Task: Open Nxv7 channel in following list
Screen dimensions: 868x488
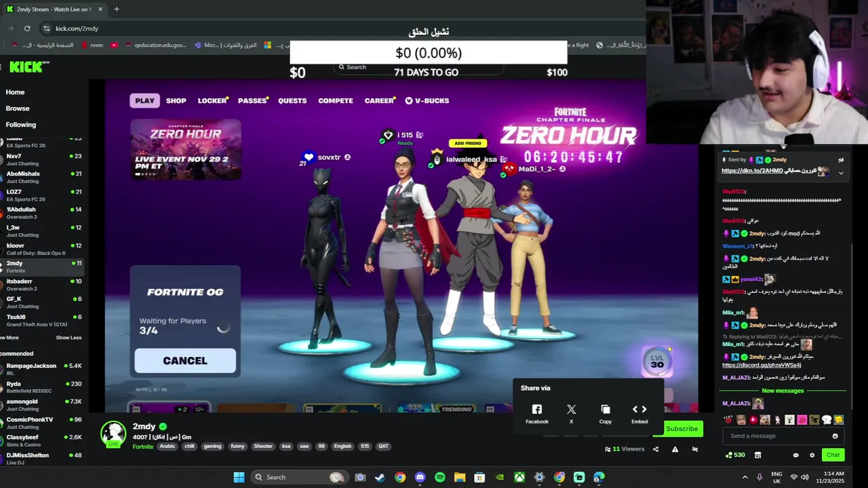Action: point(41,159)
